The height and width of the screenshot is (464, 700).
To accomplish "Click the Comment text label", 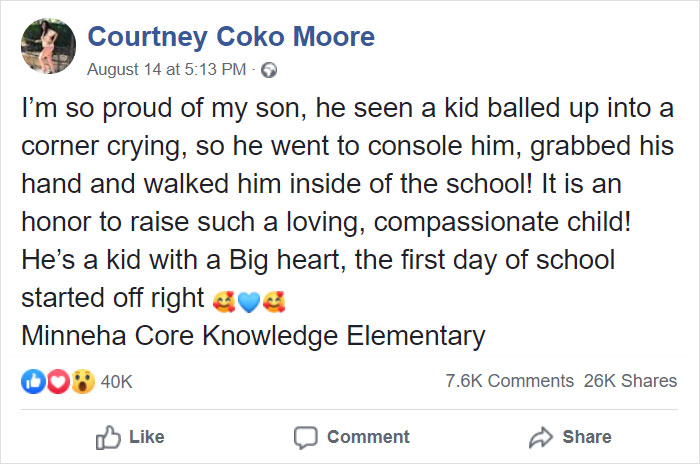I will (x=368, y=437).
